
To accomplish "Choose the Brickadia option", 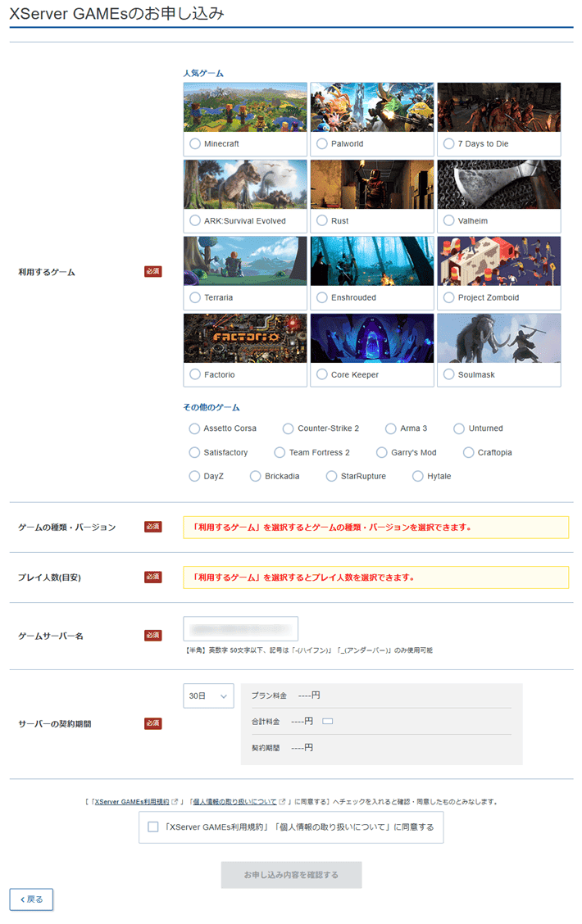I will [x=255, y=476].
